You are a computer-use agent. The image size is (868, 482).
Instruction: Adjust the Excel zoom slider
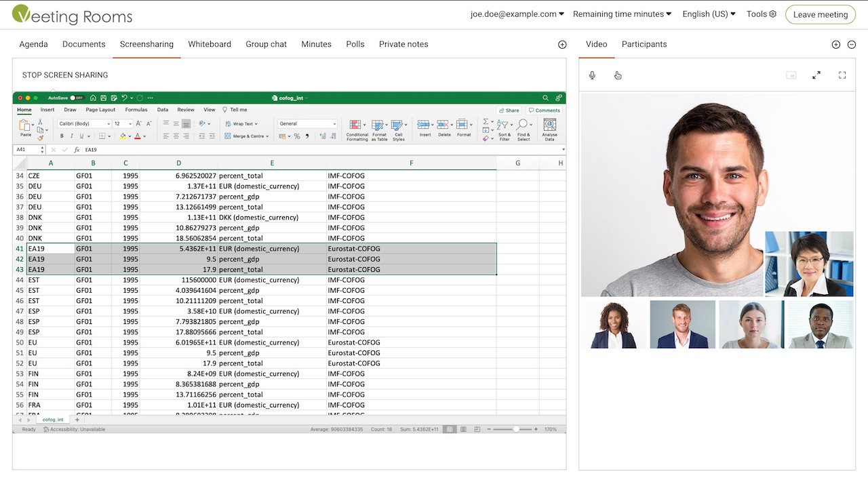(x=516, y=429)
